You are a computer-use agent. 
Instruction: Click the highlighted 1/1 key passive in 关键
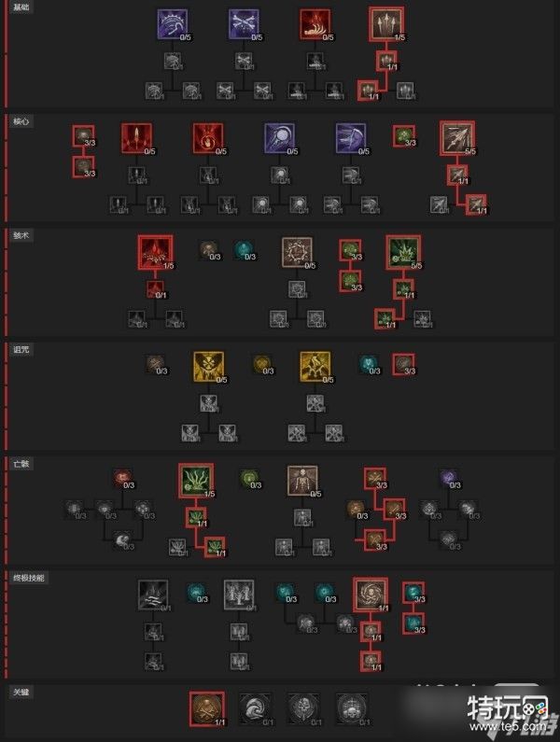(x=207, y=708)
